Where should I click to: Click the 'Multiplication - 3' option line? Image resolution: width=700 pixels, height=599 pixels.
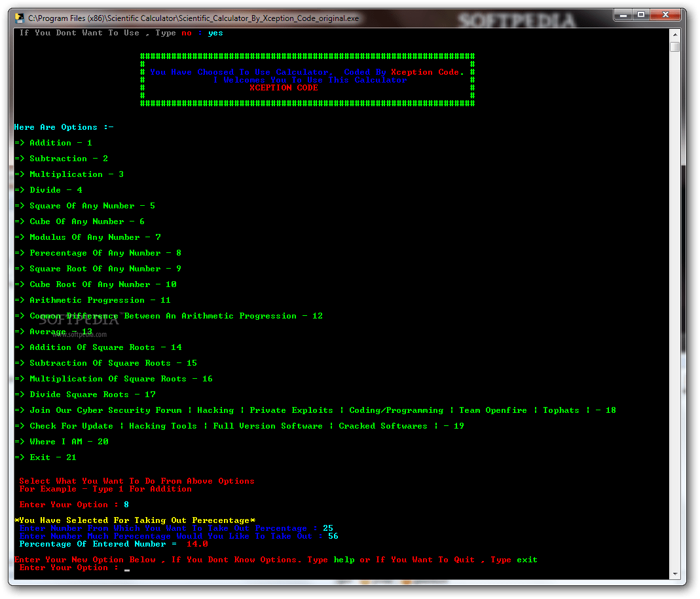(69, 174)
